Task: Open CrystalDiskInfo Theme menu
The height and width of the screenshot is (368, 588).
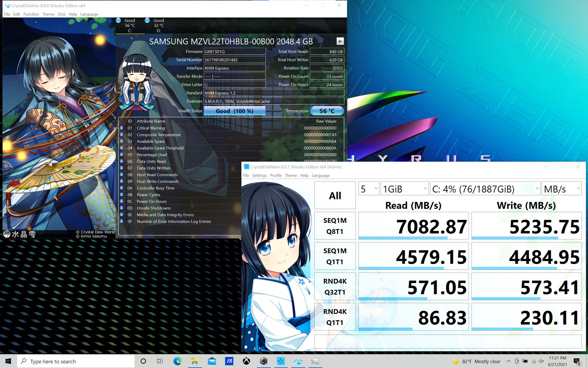Action: 48,14
